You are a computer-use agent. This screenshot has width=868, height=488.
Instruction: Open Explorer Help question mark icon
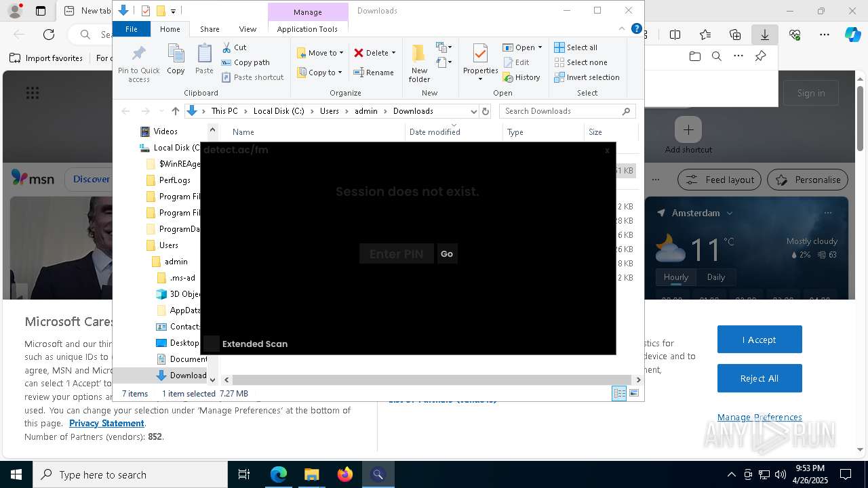tap(636, 28)
